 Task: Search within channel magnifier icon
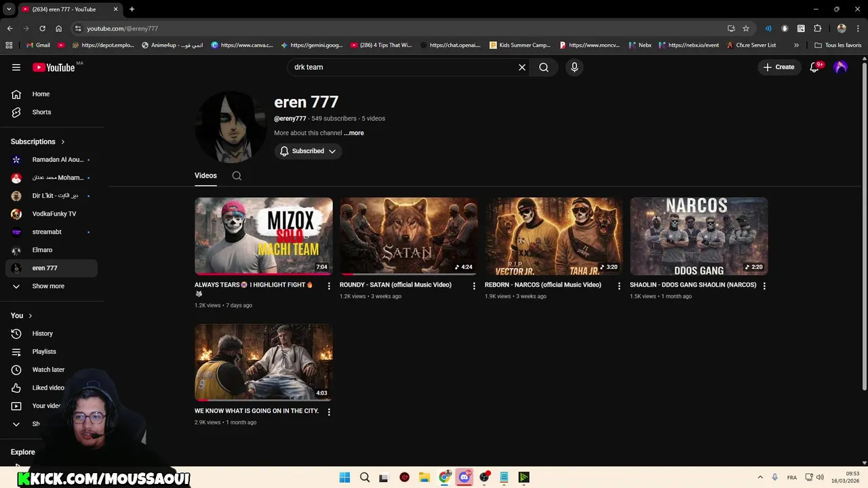237,176
